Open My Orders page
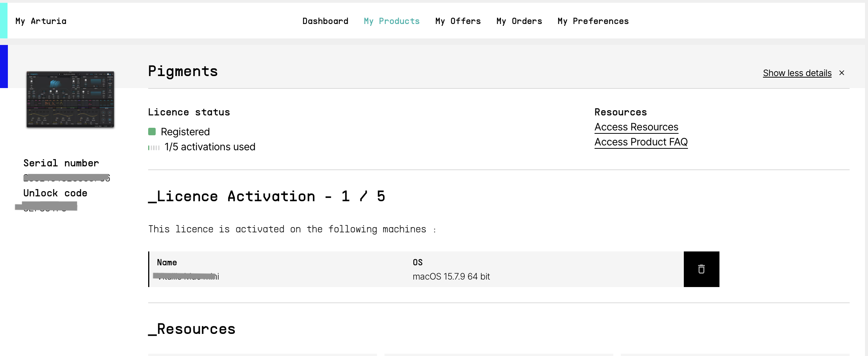This screenshot has width=868, height=356. pyautogui.click(x=519, y=21)
